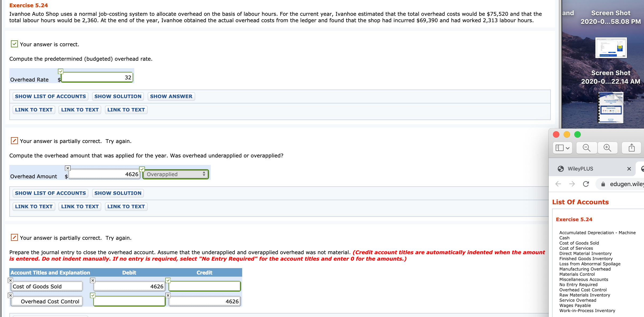Switch to the WileyPLUS tab
This screenshot has height=317, width=644.
click(x=580, y=169)
